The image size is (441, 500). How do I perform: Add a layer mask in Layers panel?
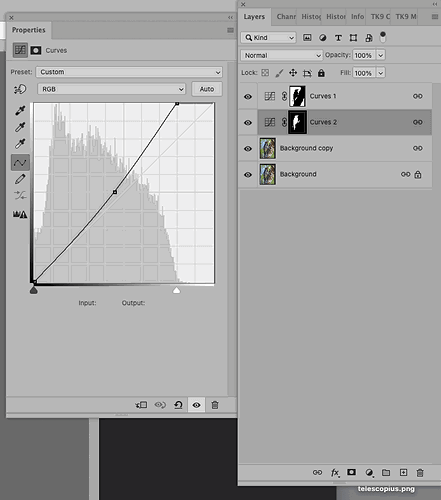tap(351, 472)
